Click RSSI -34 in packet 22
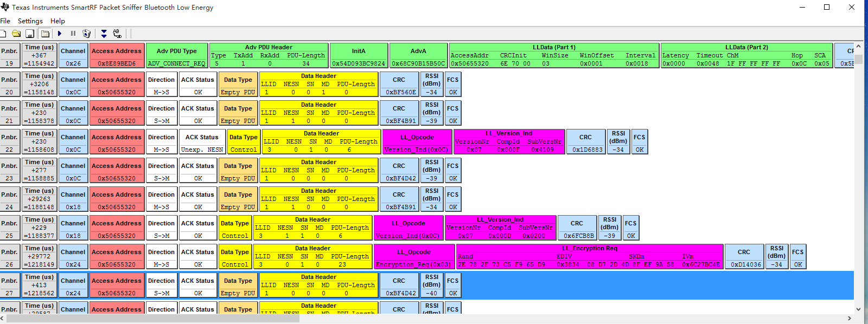 pos(618,150)
